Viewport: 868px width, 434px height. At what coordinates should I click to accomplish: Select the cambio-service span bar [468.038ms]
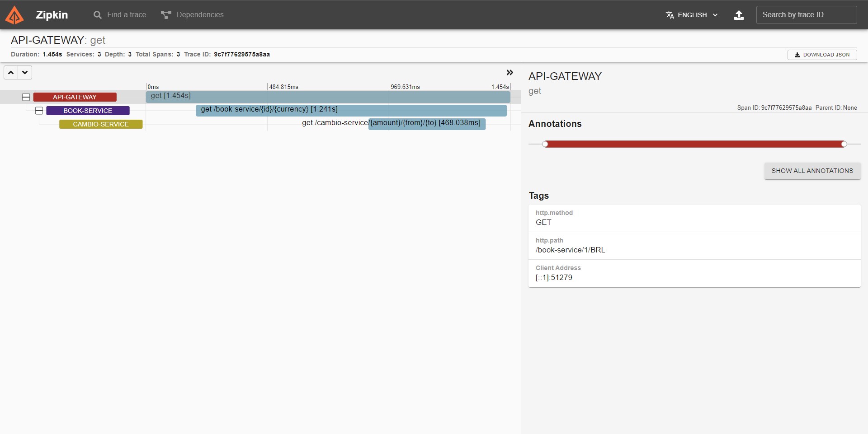[x=427, y=124]
